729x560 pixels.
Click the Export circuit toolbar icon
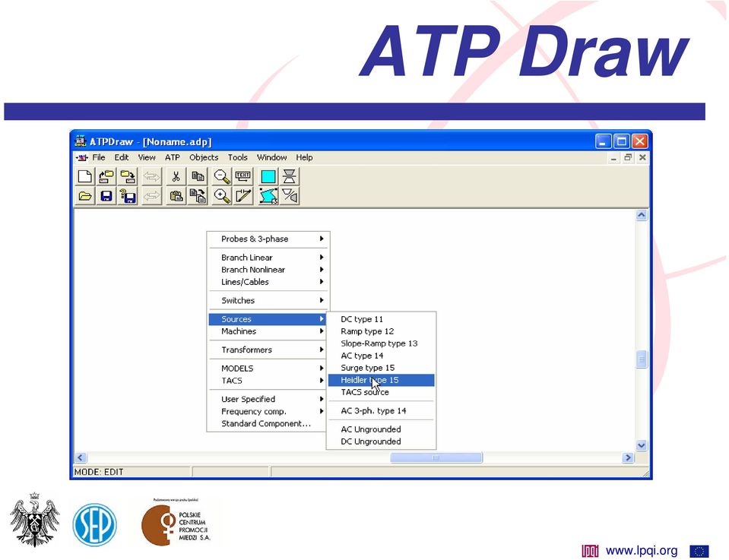click(128, 176)
